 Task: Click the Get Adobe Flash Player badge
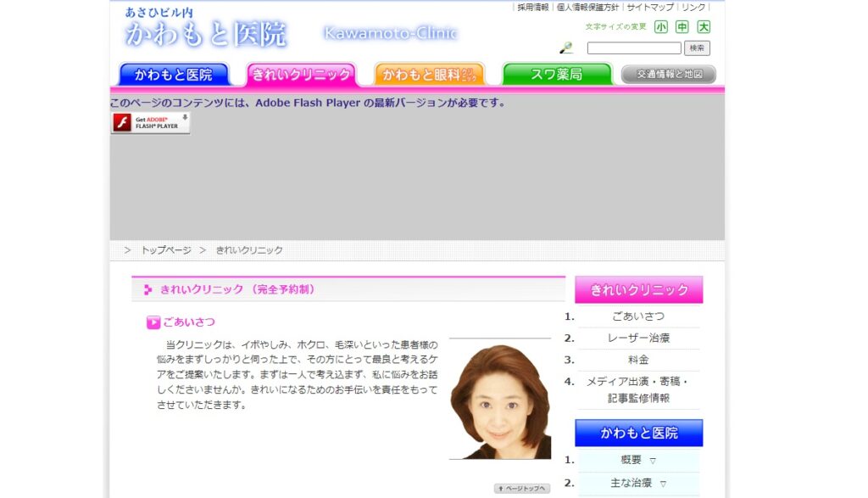(150, 123)
